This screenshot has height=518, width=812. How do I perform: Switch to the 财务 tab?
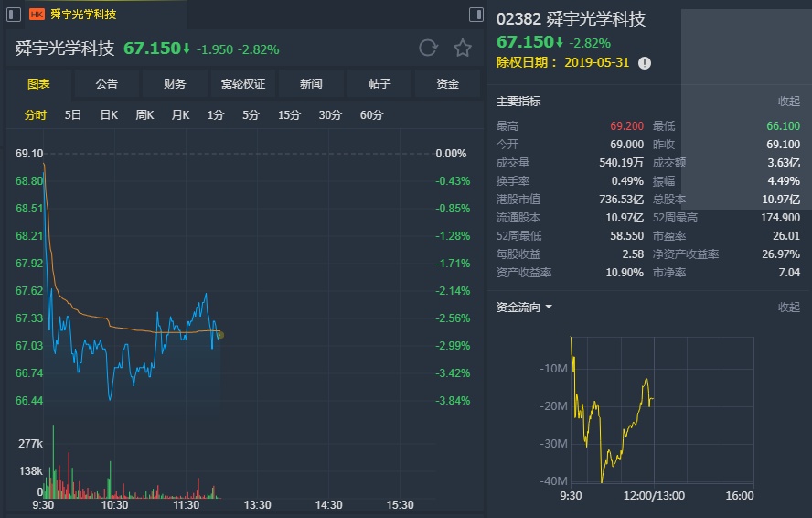[x=175, y=84]
